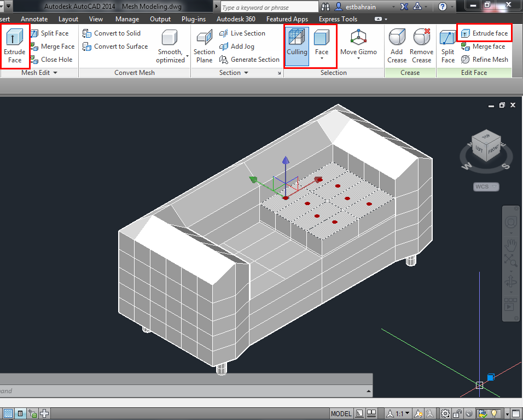
Task: Select Remove Crease
Action: click(x=421, y=46)
